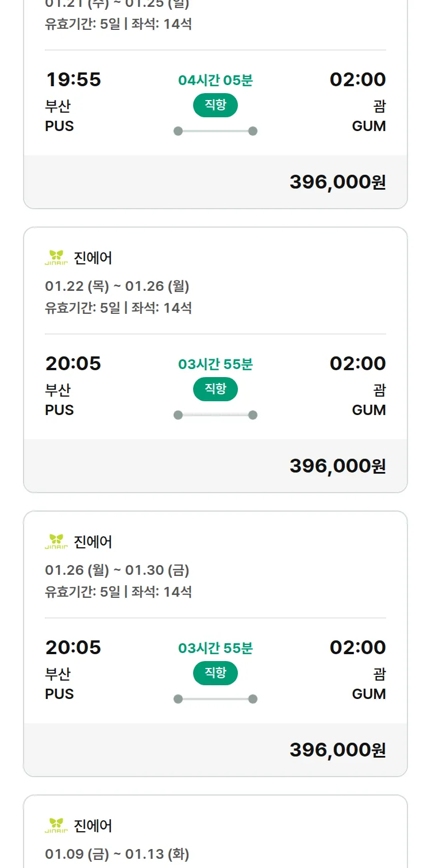Click Jin Air logo on 01.22 (목) card
431x868 pixels.
56,258
